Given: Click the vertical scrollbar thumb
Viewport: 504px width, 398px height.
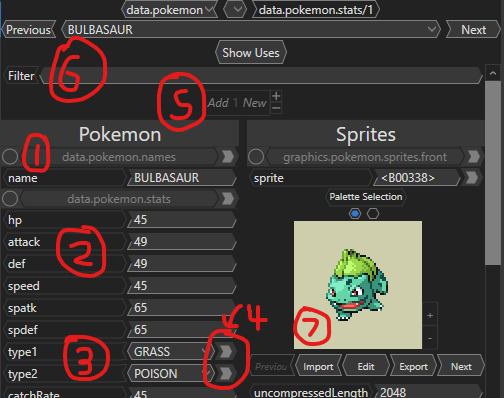Looking at the screenshot, I should click(x=493, y=173).
